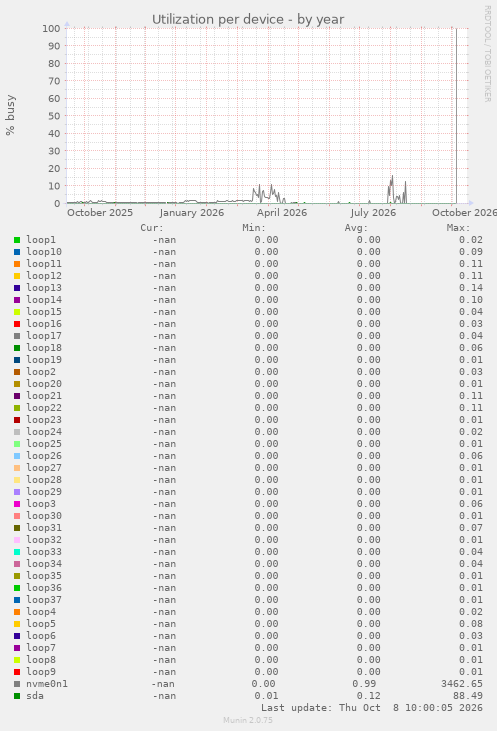
Task: Click loop13 max value 0.14
Action: pos(471,288)
